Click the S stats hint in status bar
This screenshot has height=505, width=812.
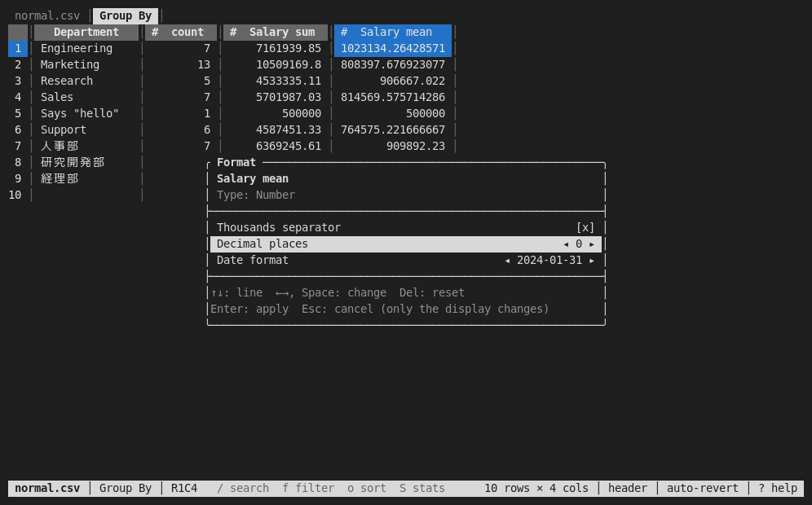coord(422,489)
